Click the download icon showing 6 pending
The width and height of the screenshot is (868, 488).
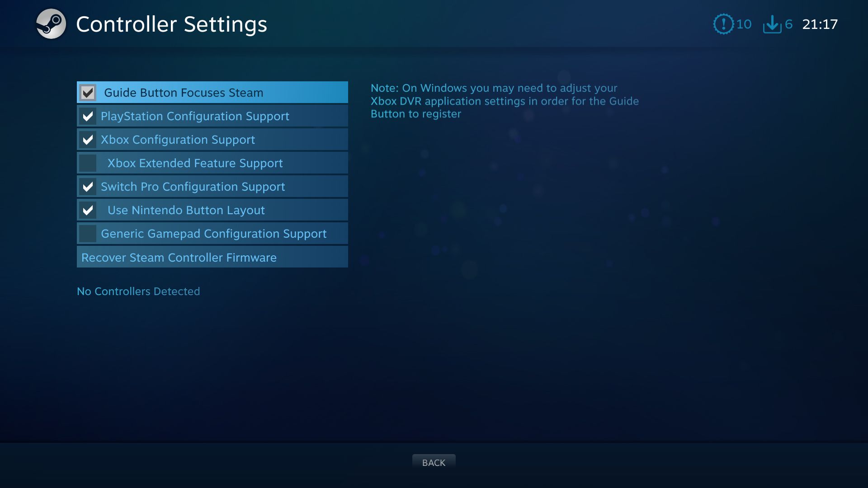coord(772,24)
